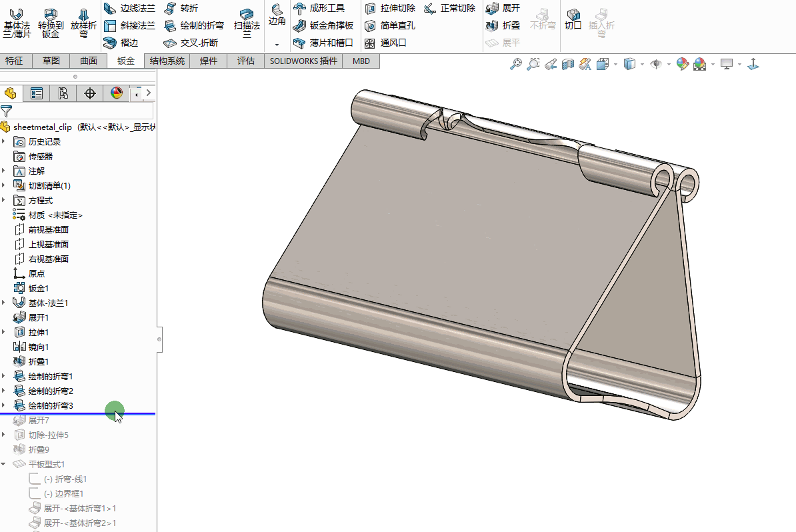
Task: Select the 钣金角撑板 gusset tool
Action: pos(323,25)
